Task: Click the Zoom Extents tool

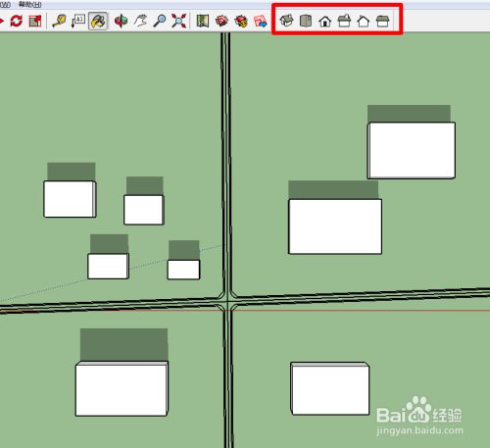Action: [x=179, y=21]
